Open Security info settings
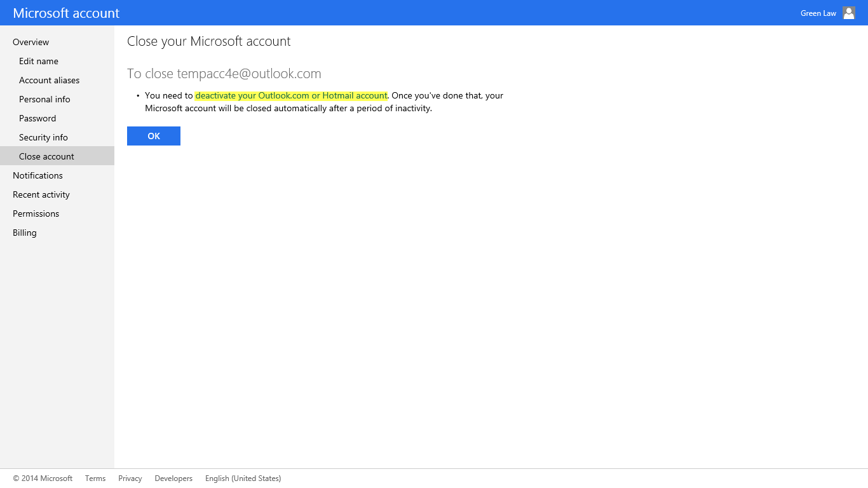This screenshot has width=868, height=488. click(x=43, y=137)
